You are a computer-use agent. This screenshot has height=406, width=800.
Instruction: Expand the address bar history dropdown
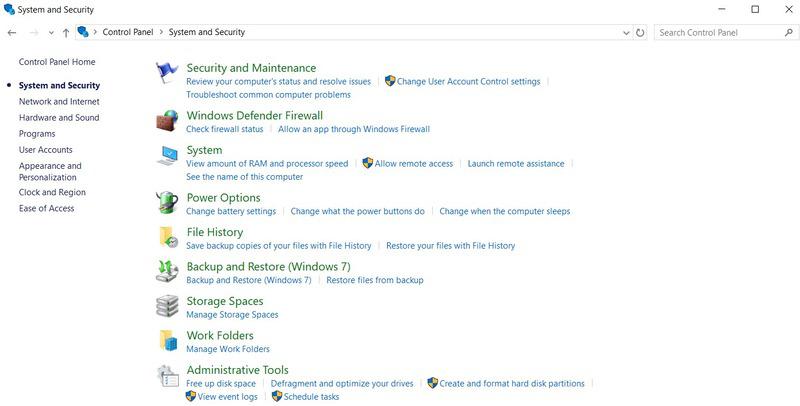627,32
